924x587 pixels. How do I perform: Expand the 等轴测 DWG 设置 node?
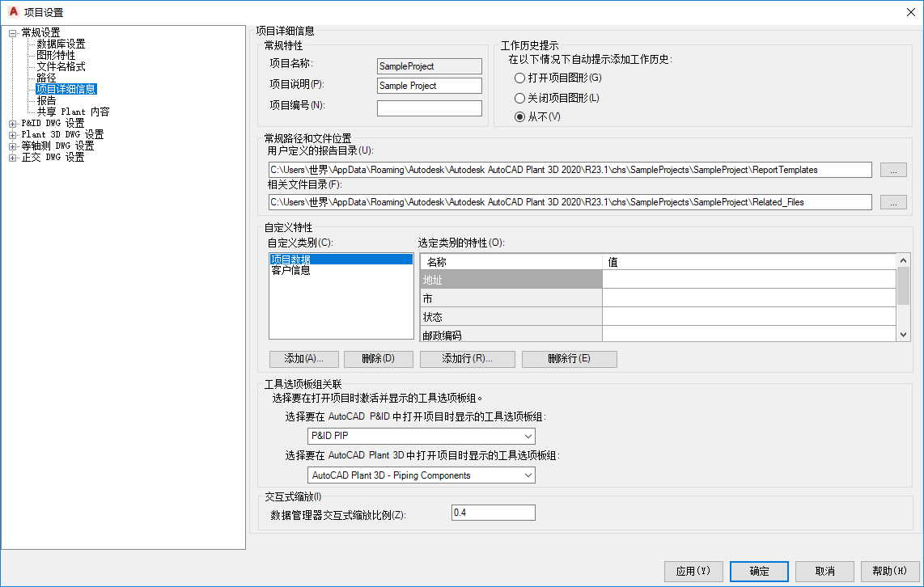pyautogui.click(x=12, y=146)
